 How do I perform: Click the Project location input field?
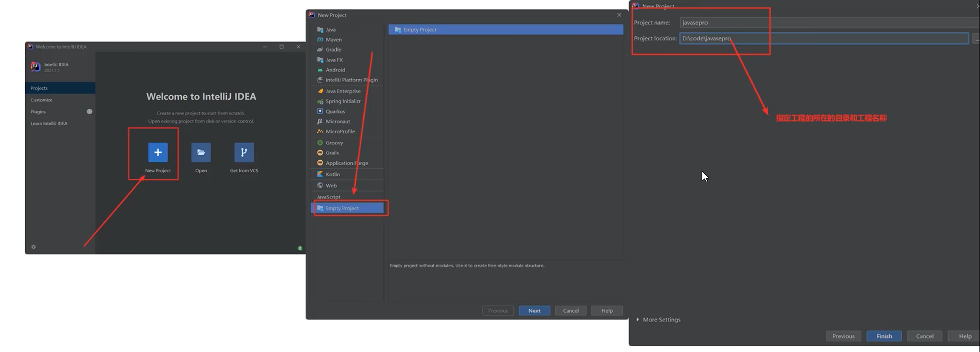824,38
